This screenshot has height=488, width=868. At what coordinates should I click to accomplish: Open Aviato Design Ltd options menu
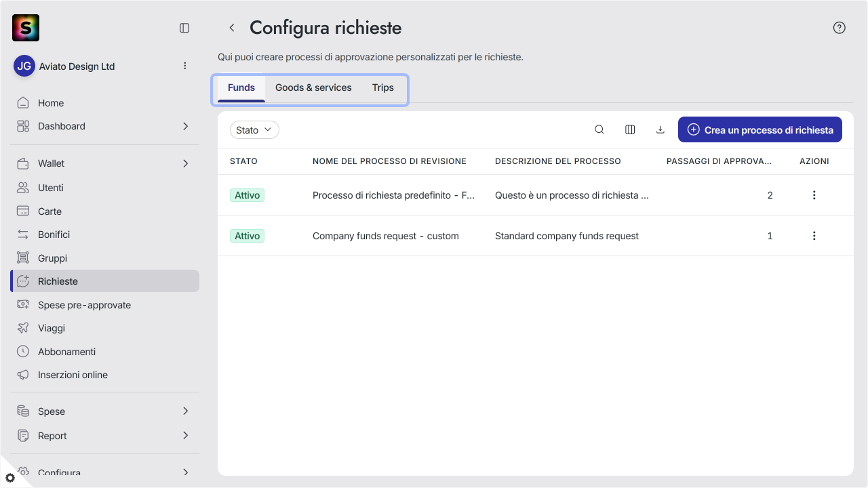click(185, 66)
